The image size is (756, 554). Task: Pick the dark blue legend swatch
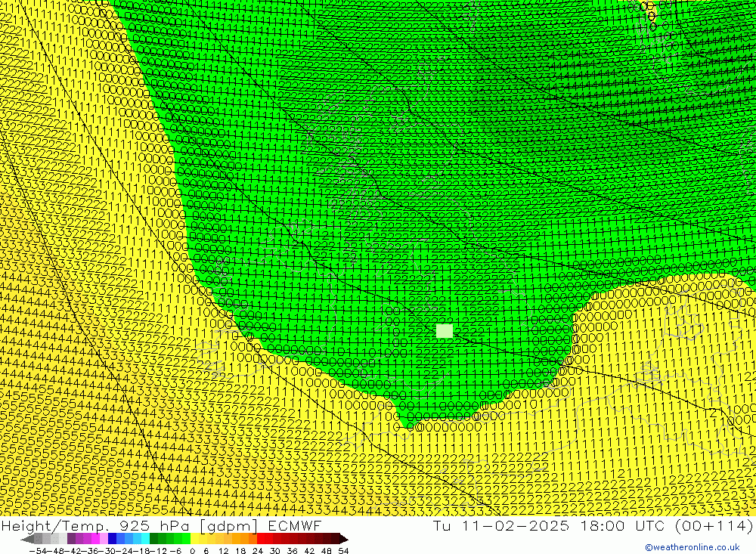pos(113,539)
